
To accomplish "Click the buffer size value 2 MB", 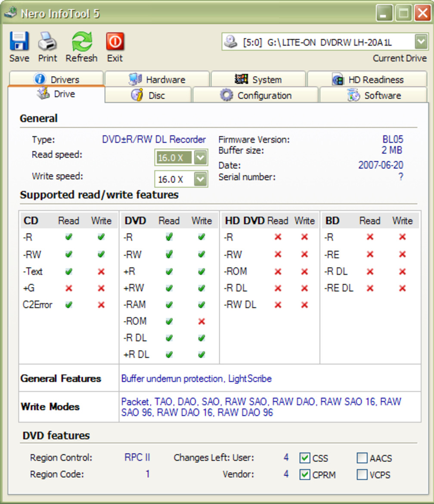I will pos(392,150).
